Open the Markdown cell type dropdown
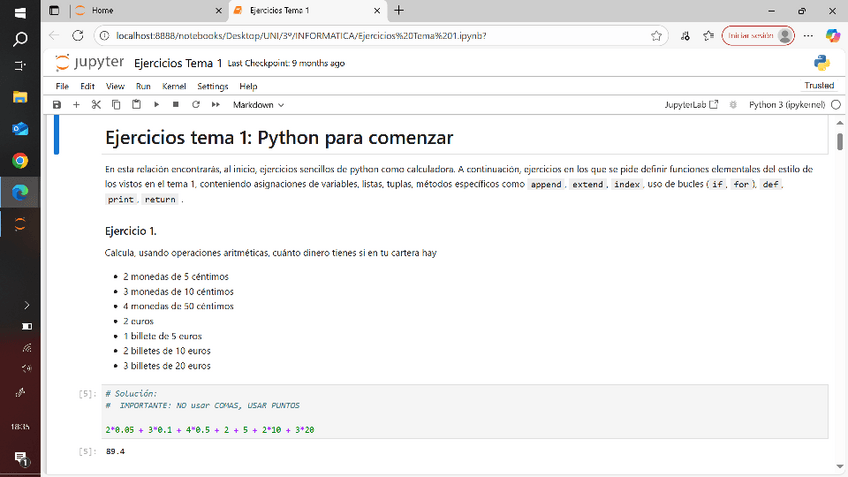This screenshot has width=848, height=477. pos(258,104)
